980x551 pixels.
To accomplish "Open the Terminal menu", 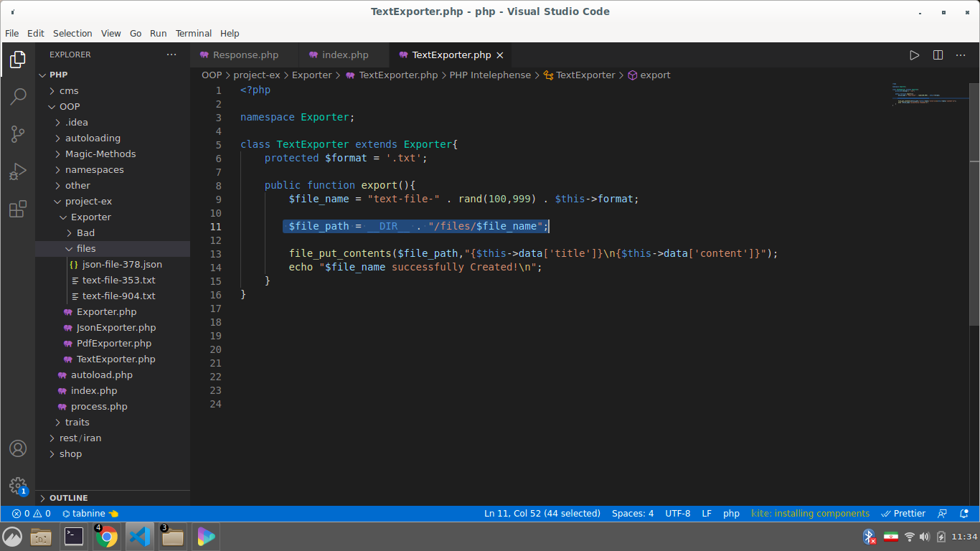I will [194, 33].
